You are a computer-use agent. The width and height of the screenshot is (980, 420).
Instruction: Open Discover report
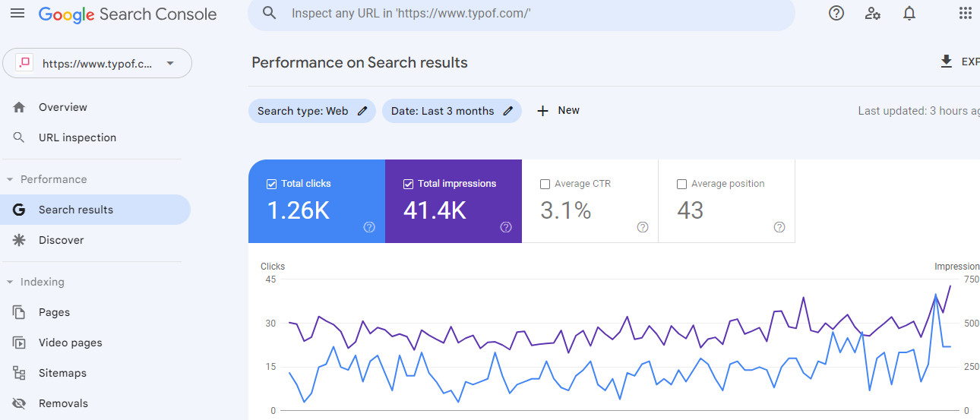coord(95,240)
